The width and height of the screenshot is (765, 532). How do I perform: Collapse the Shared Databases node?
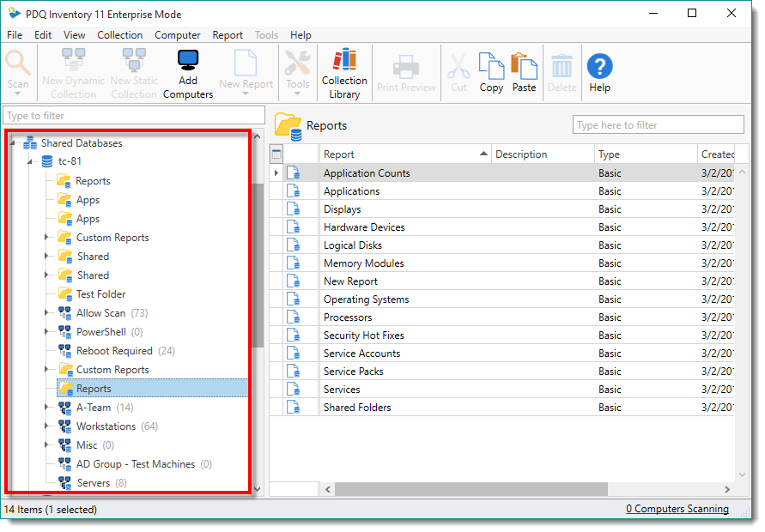click(x=14, y=143)
